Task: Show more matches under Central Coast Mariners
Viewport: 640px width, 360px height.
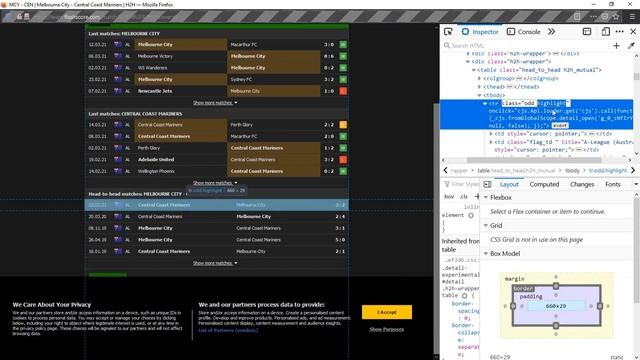Action: click(x=215, y=183)
